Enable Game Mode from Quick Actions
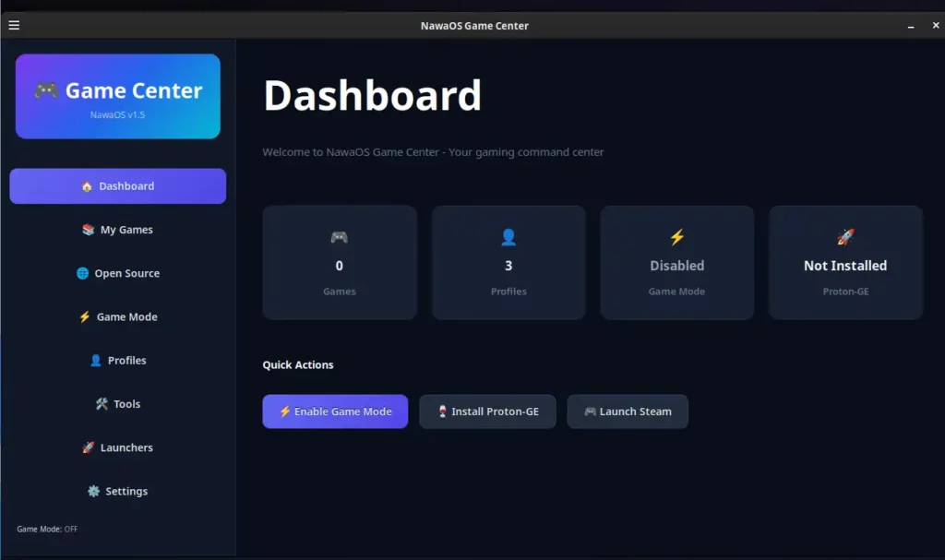The height and width of the screenshot is (560, 945). [335, 411]
